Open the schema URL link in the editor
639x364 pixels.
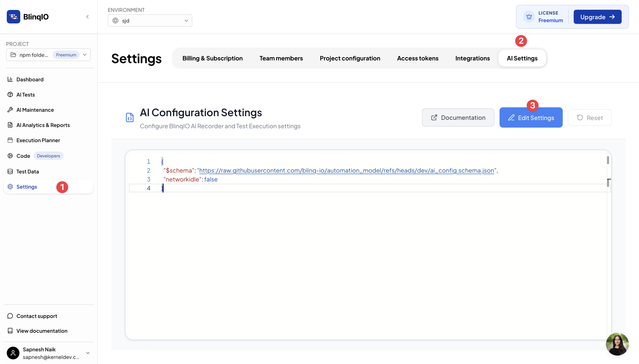coord(347,170)
